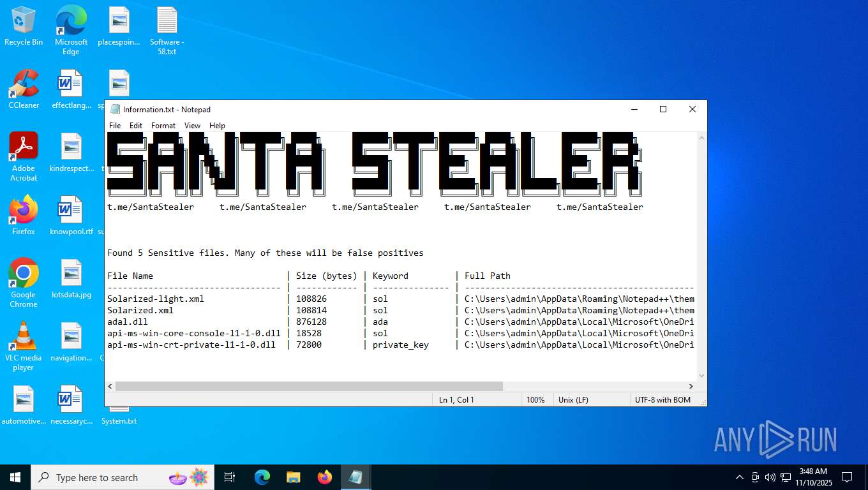868x490 pixels.
Task: Click the first t.me/SantaStealer text
Action: pos(151,207)
